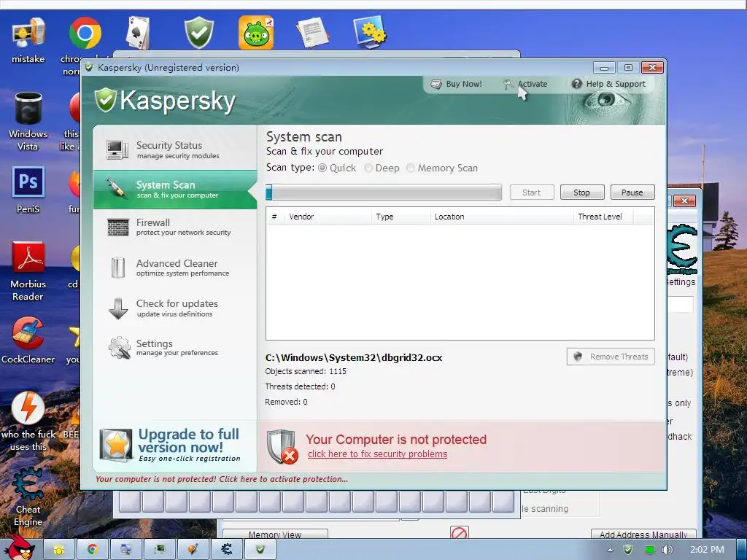Screen dimensions: 747x560
Task: Click Memory View in Cheat Engine window
Action: (x=275, y=534)
